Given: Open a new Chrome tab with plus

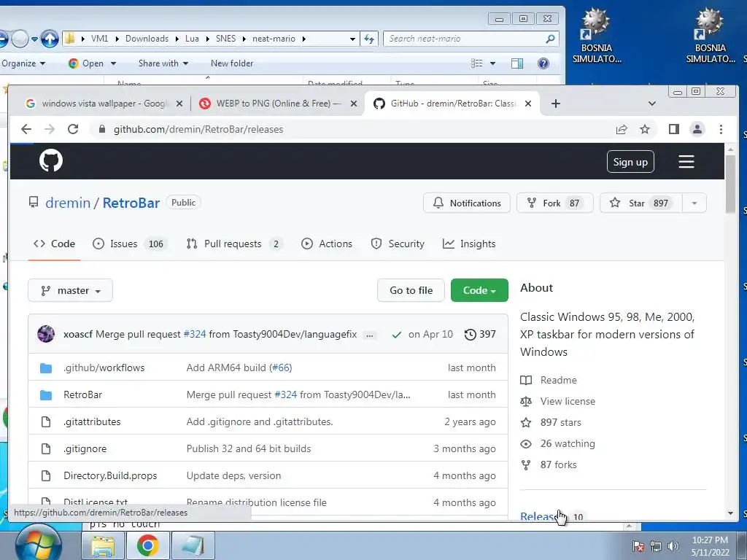Looking at the screenshot, I should coord(555,104).
